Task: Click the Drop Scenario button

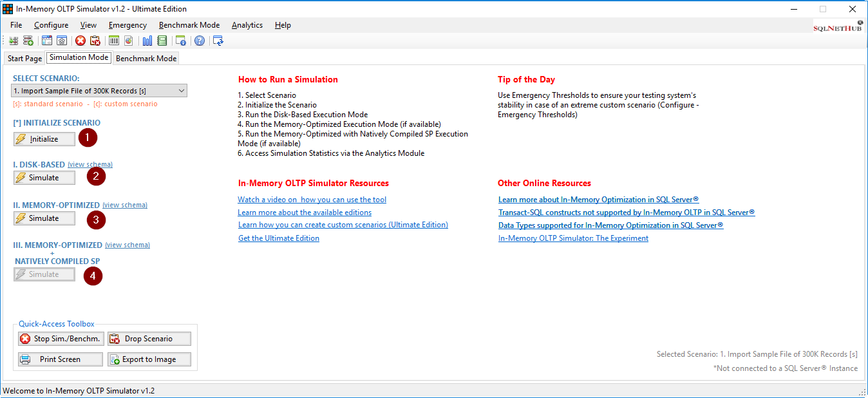Action: 149,339
